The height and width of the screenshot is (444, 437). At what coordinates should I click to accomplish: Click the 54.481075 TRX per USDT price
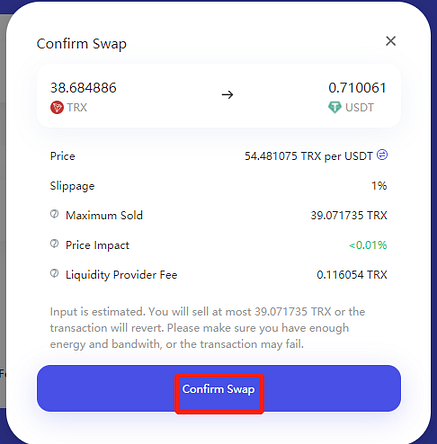click(x=309, y=156)
